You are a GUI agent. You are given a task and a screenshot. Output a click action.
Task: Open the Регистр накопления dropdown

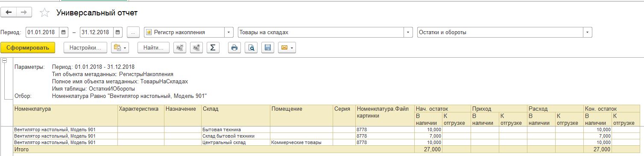229,32
